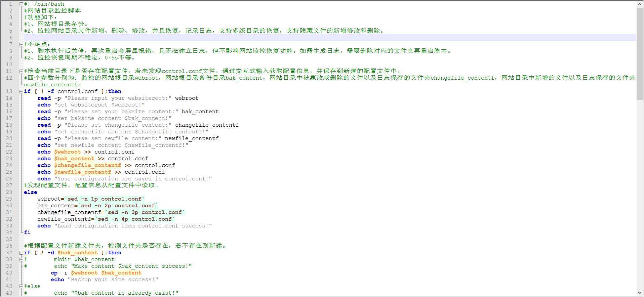Collapse the fold marker beside line 38
644x297 pixels.
click(x=21, y=259)
